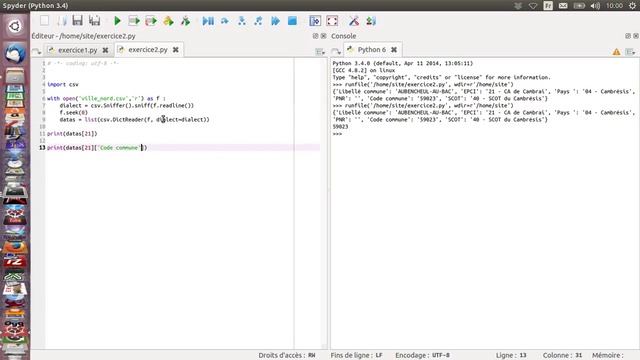The image size is (640, 360).
Task: Click the console output 59023
Action: click(340, 127)
